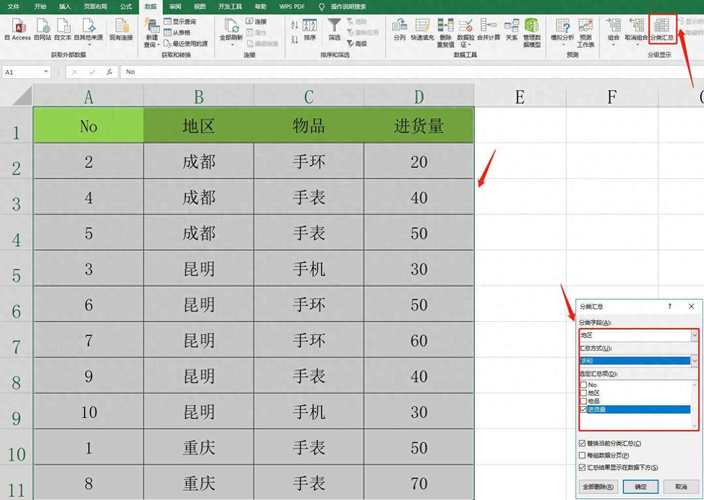Click the 确定 button in the dialog
This screenshot has height=500, width=704.
point(641,486)
